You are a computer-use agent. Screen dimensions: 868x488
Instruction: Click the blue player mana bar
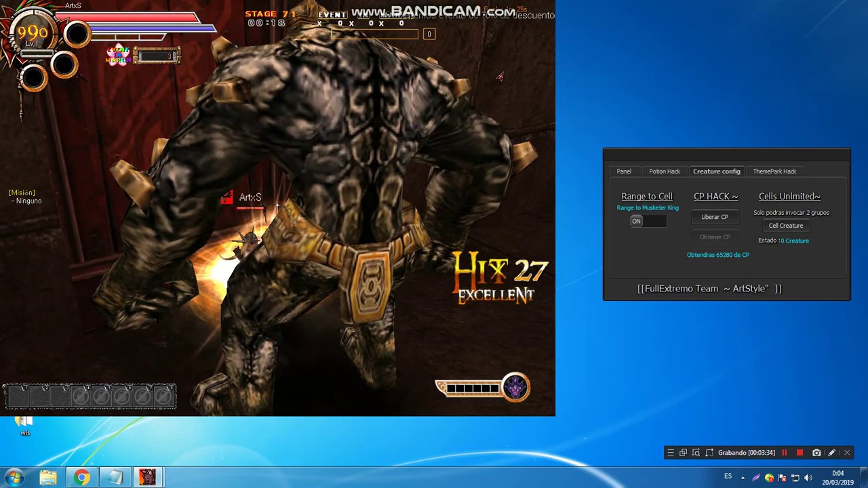pos(153,29)
